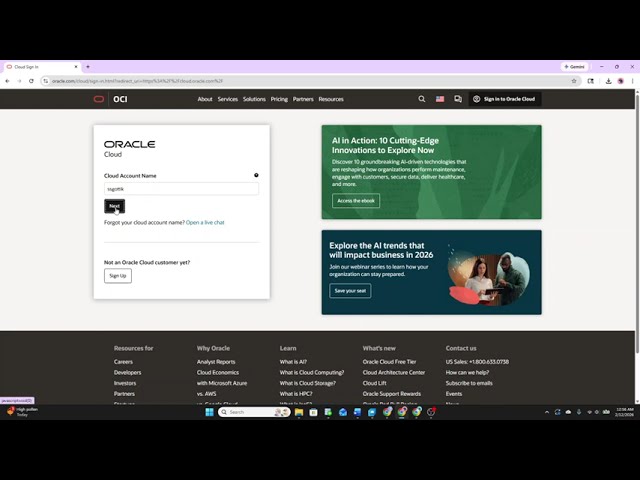Click the page vertical scrollbar

coord(637,222)
